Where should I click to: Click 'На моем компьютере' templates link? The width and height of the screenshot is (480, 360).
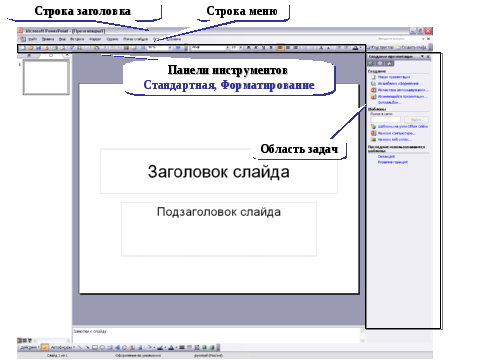point(397,133)
